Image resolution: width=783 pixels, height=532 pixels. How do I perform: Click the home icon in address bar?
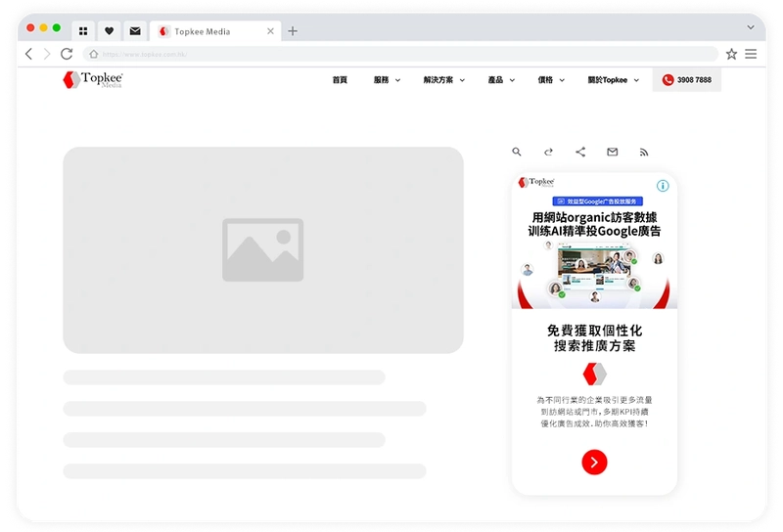[x=93, y=54]
